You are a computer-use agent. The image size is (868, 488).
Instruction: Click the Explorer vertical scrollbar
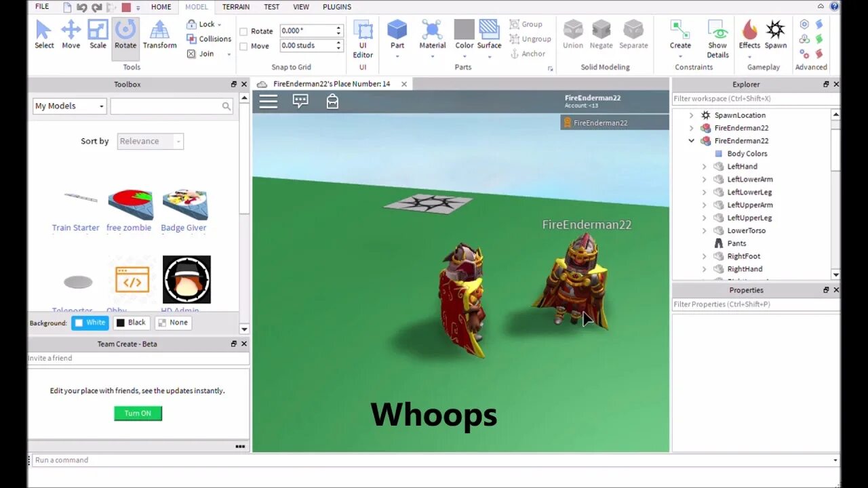coord(835,195)
